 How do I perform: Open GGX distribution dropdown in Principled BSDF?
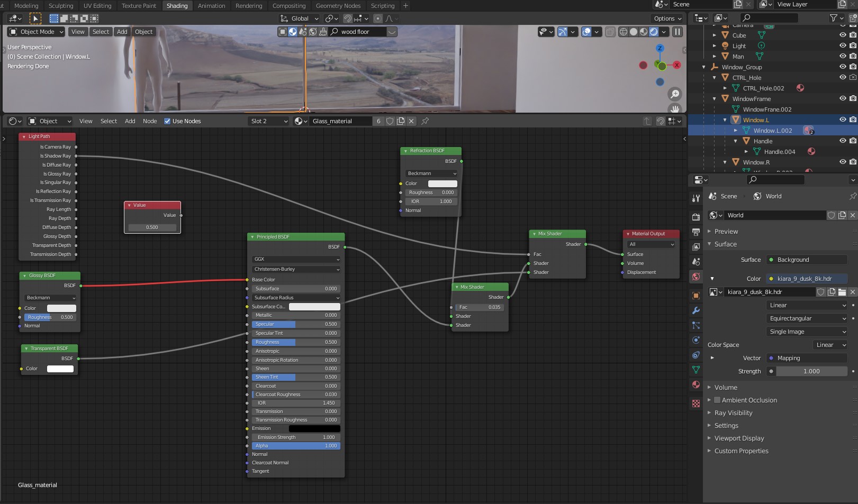click(296, 259)
